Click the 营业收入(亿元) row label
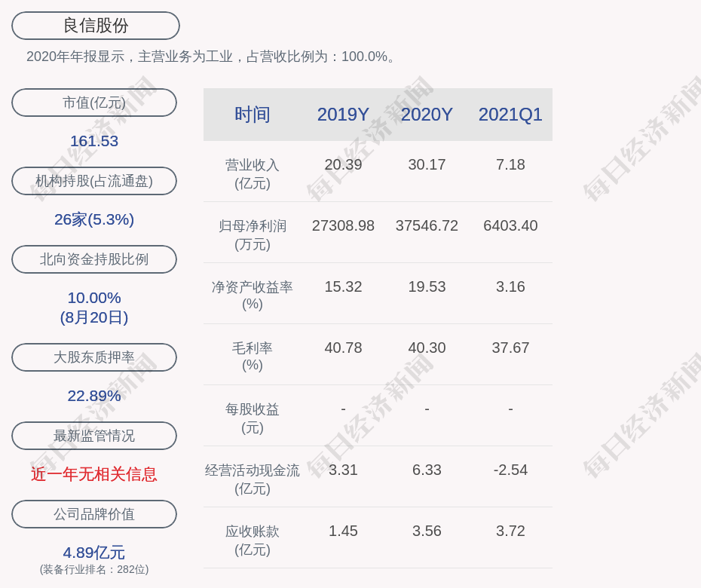701x588 pixels. (x=253, y=173)
